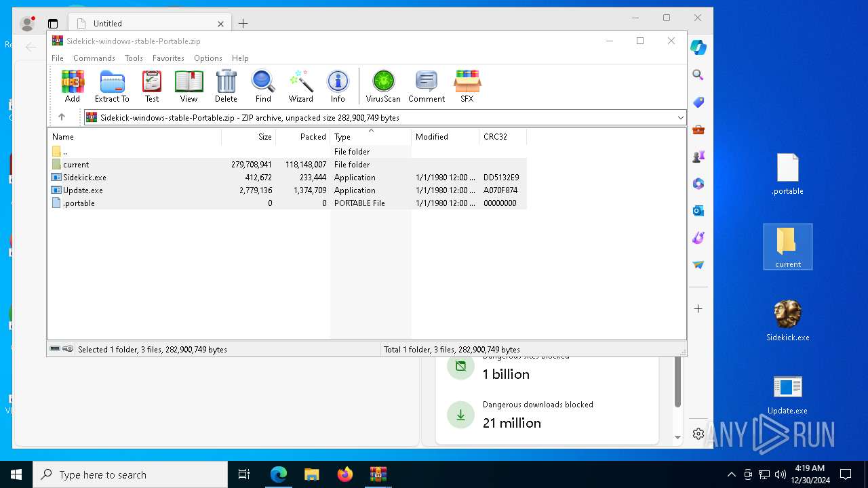The height and width of the screenshot is (488, 868).
Task: Open the Help menu
Action: pyautogui.click(x=240, y=58)
